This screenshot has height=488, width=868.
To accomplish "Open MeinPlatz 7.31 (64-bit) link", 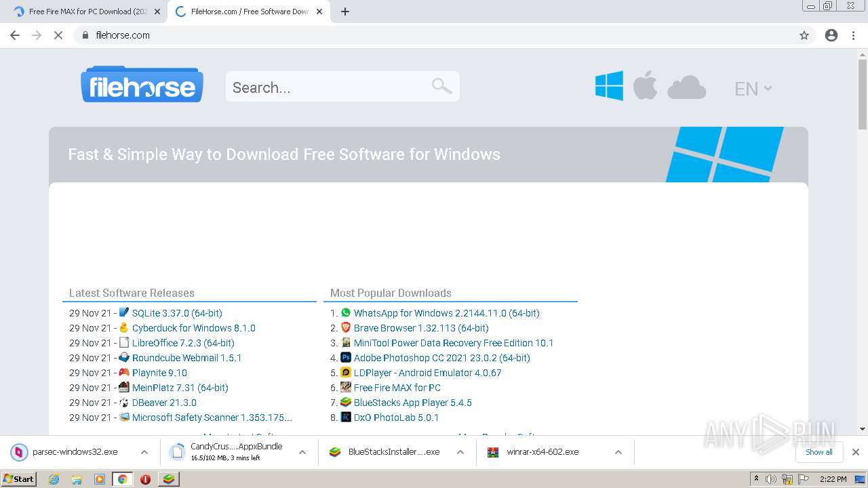I will click(x=180, y=388).
